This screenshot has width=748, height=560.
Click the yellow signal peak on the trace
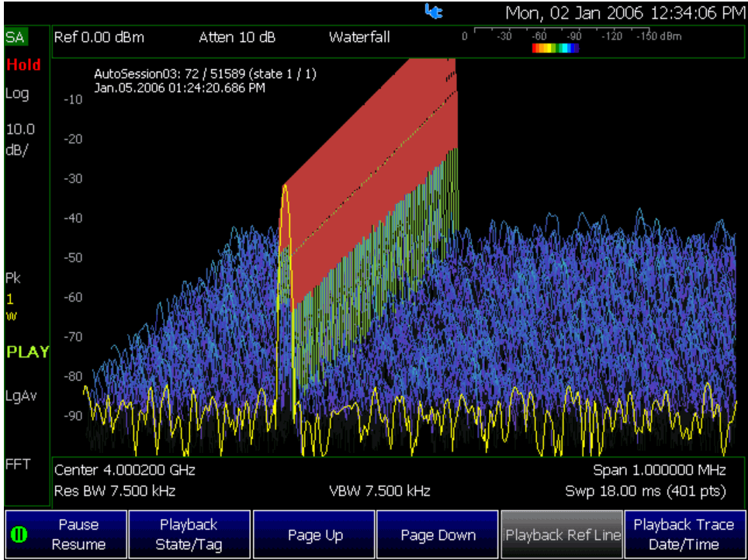pyautogui.click(x=285, y=186)
